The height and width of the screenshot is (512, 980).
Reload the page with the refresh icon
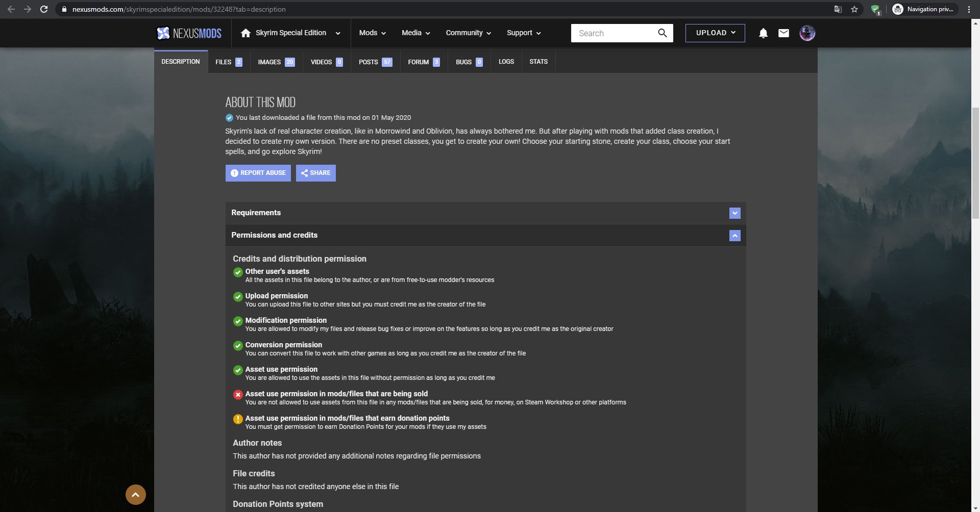coord(44,9)
